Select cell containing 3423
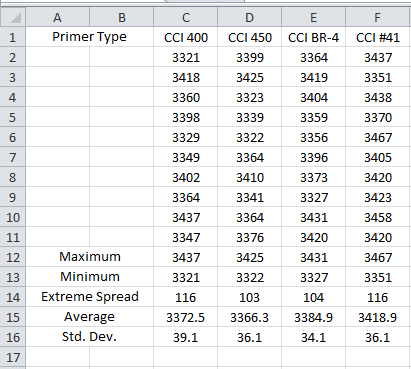Screen dimensions: 411x369 [377, 197]
